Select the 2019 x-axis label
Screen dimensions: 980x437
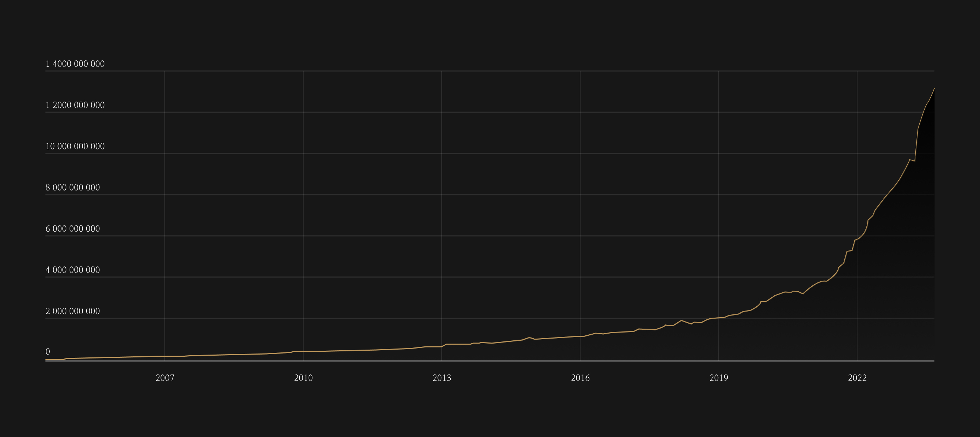coord(719,378)
